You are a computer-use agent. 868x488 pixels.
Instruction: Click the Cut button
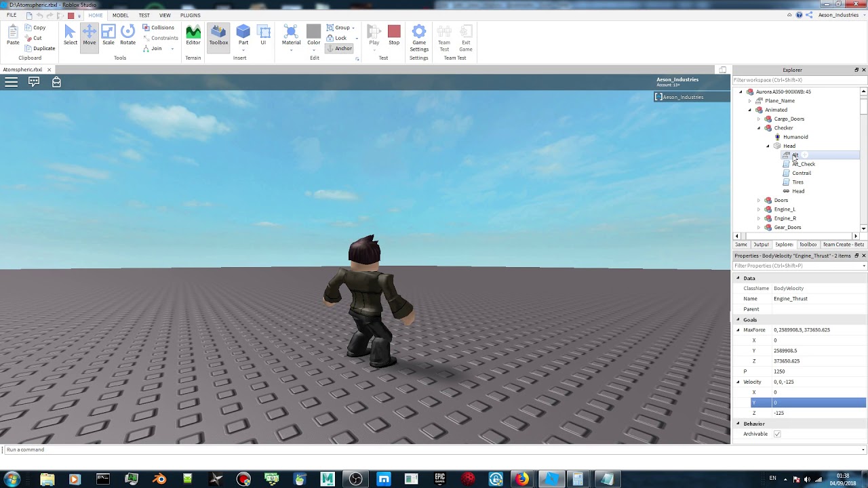[33, 38]
